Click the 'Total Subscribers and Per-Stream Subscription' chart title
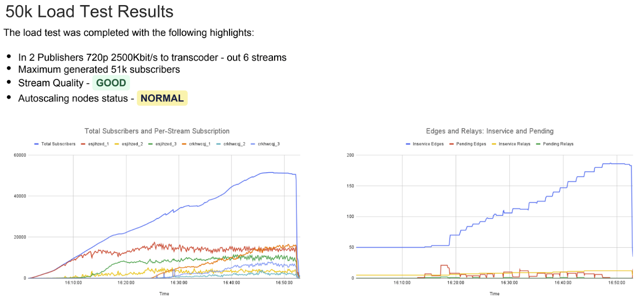 click(x=157, y=131)
